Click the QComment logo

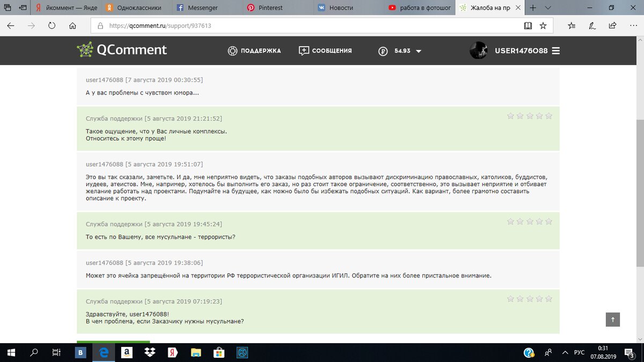coord(122,50)
